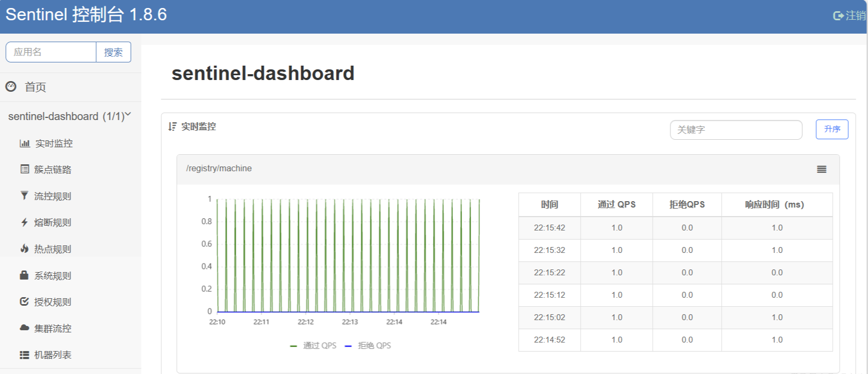Focus the 应用名 search input
868x374 pixels.
click(51, 52)
